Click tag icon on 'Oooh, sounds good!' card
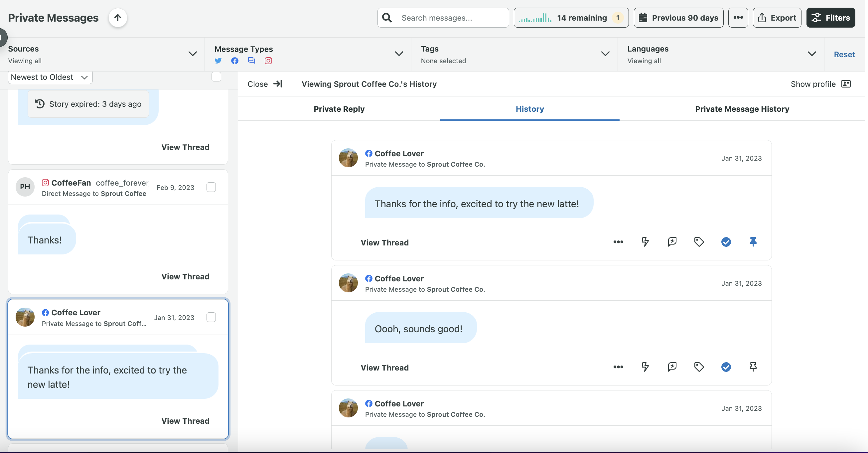Screen dimensions: 868x453 click(699, 367)
